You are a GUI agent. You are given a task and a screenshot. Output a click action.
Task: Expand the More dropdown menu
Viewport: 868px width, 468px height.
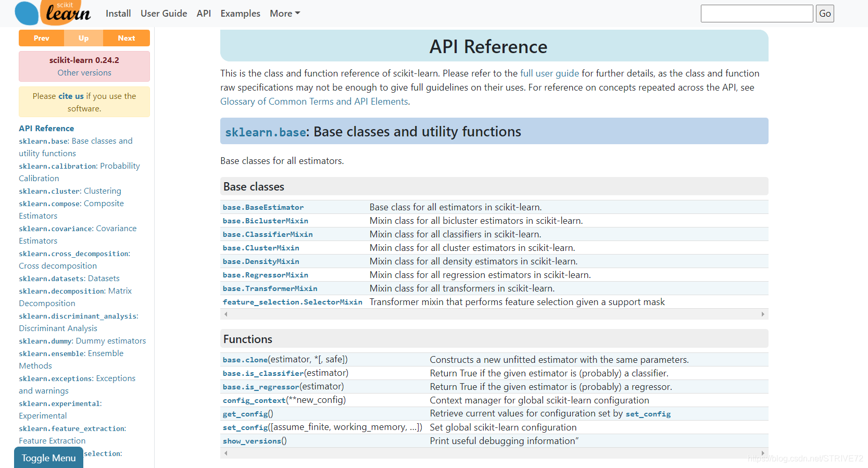coord(285,14)
